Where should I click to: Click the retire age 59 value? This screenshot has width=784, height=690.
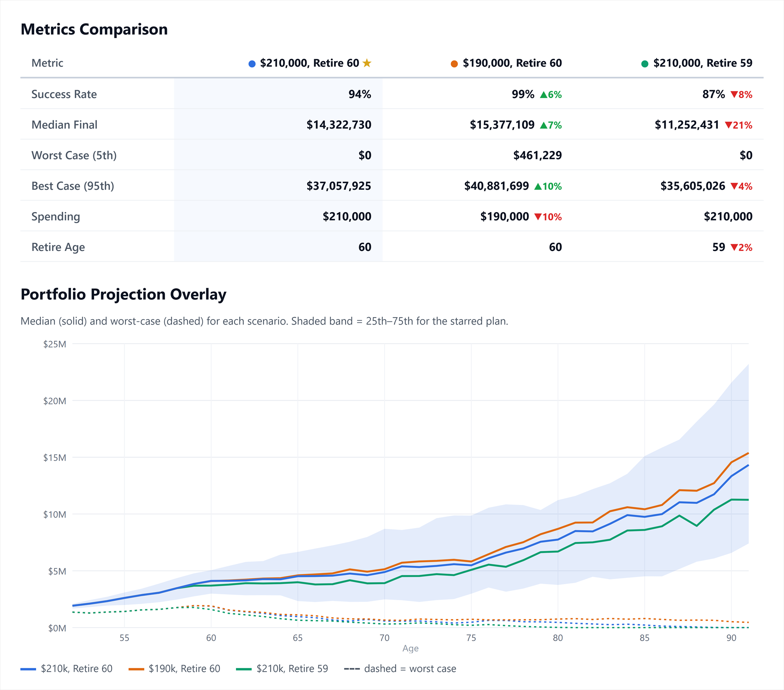tap(719, 247)
